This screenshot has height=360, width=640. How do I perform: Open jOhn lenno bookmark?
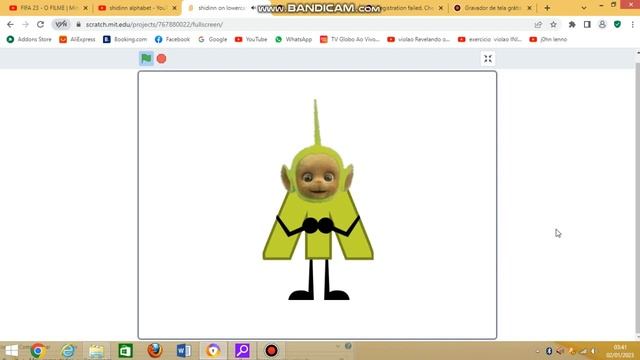(x=548, y=40)
